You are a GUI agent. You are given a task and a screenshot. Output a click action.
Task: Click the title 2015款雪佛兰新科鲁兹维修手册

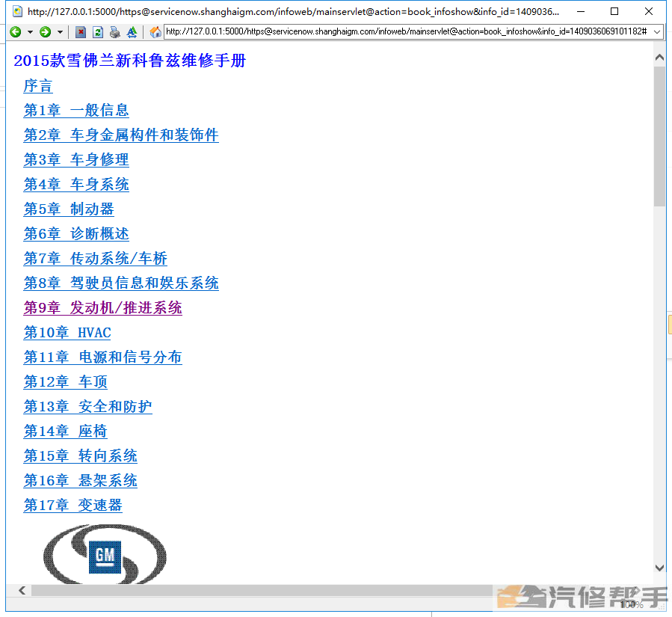click(130, 61)
